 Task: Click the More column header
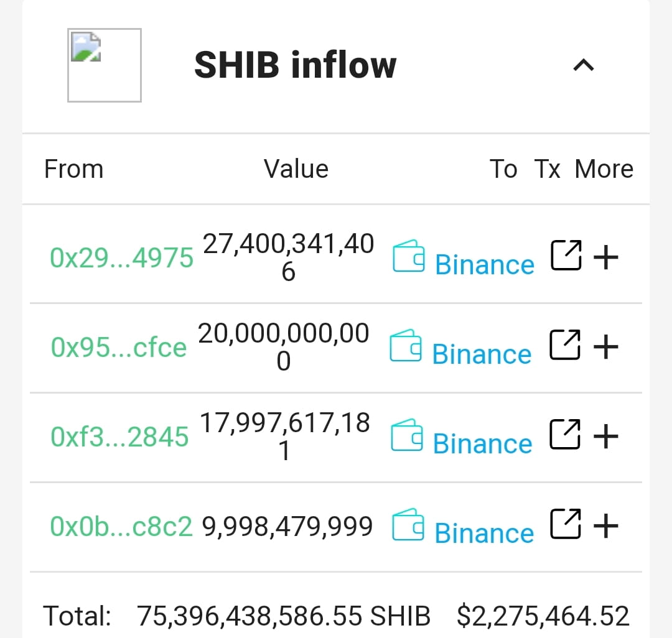click(604, 169)
